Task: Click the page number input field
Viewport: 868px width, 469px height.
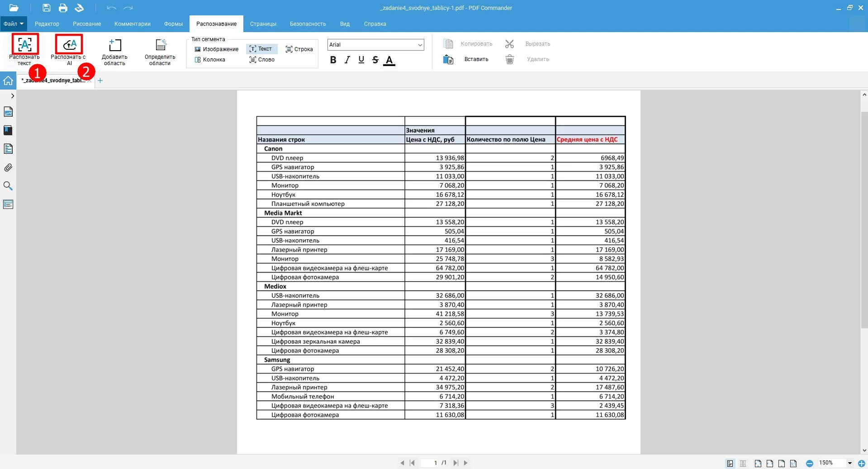Action: [430, 463]
